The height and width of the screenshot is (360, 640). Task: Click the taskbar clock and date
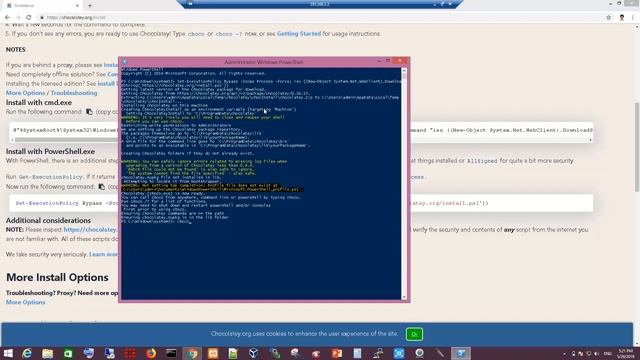click(626, 353)
